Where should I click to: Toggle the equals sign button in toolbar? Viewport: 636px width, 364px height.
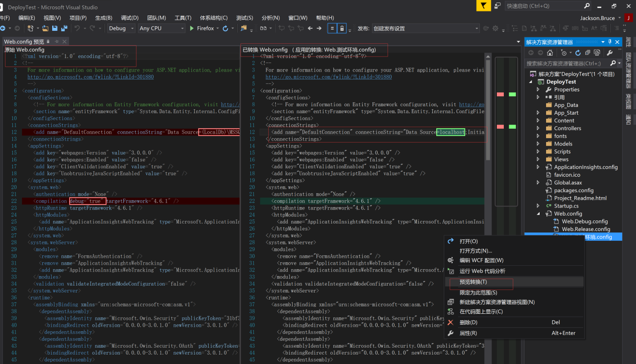click(x=332, y=28)
